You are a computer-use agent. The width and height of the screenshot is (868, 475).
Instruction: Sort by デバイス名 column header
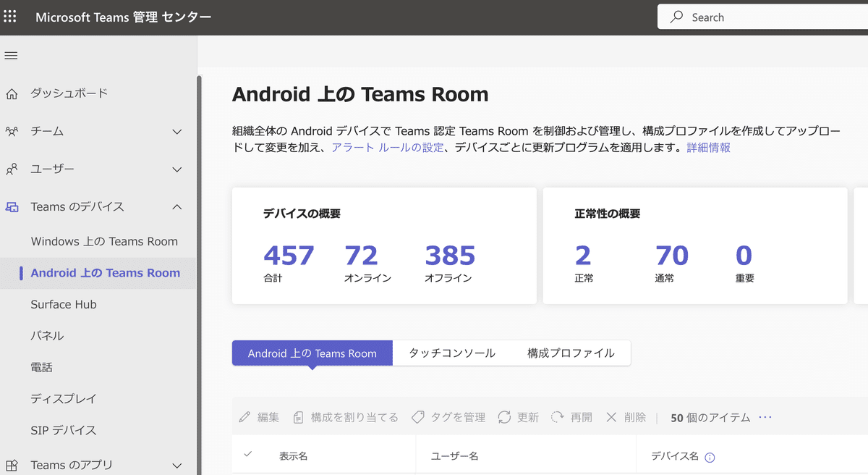pyautogui.click(x=675, y=456)
